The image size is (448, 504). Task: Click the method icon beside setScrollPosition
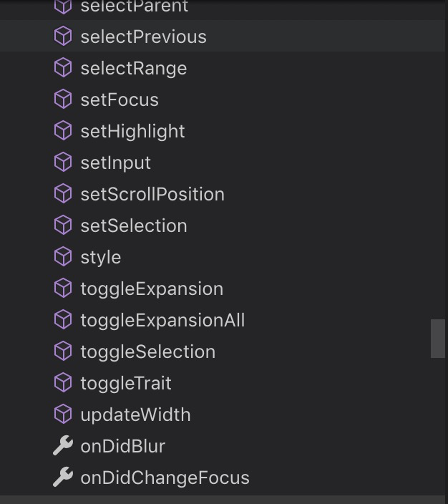tap(63, 194)
